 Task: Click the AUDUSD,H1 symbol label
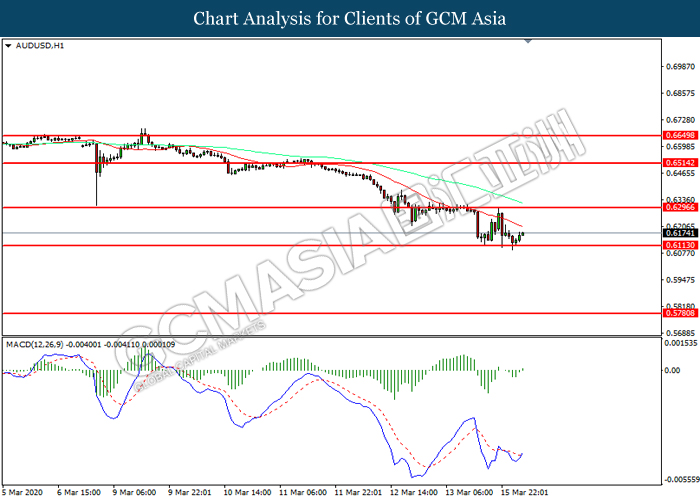pos(37,46)
